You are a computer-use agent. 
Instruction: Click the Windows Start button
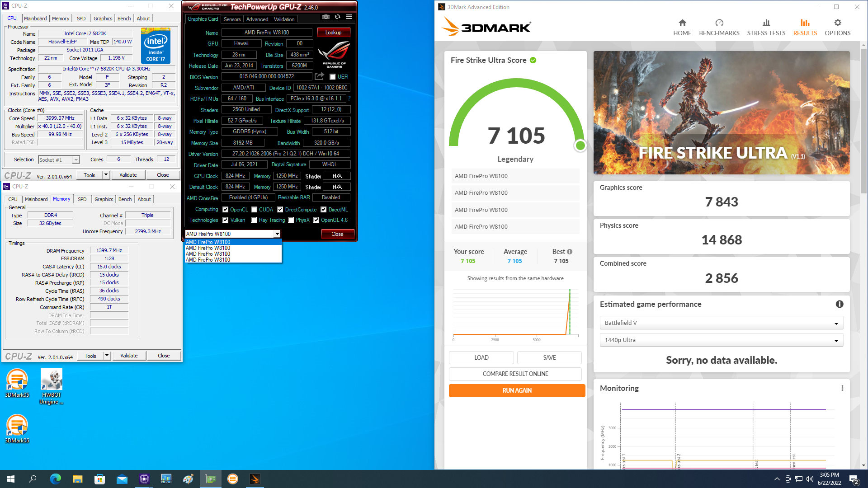[11, 479]
